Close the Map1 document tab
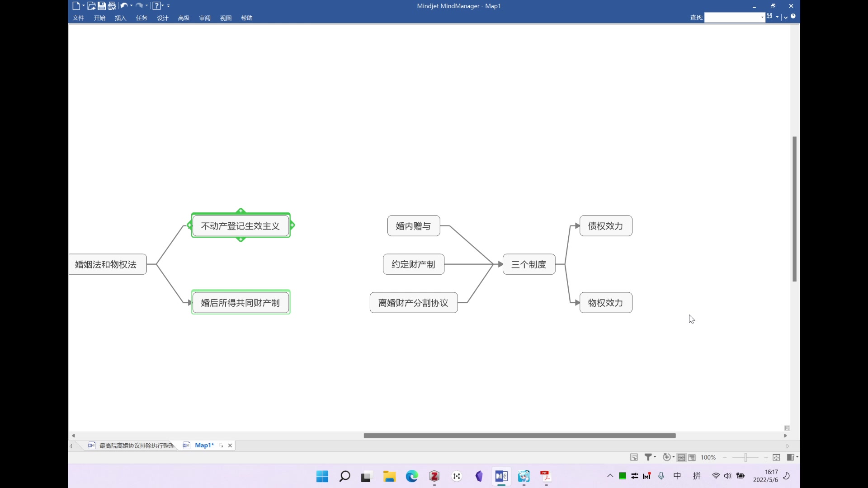The height and width of the screenshot is (488, 868). 230,446
